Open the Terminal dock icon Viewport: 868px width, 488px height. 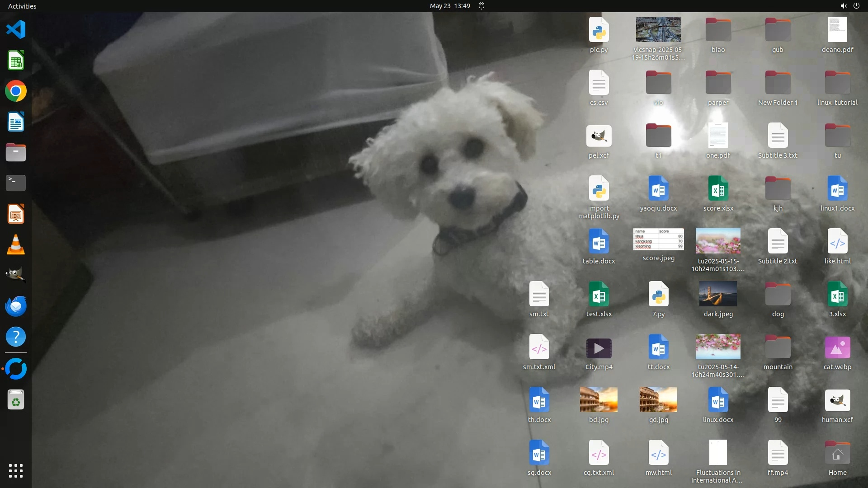[16, 183]
